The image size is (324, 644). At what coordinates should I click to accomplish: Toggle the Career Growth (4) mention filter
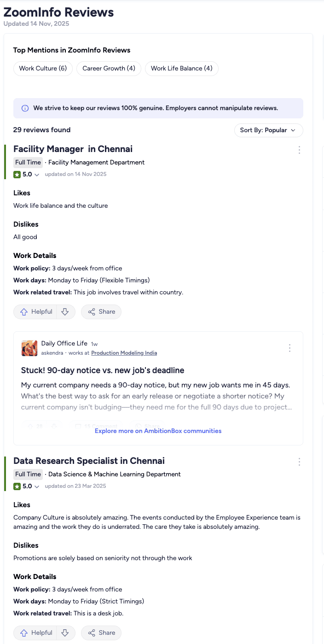pyautogui.click(x=109, y=68)
